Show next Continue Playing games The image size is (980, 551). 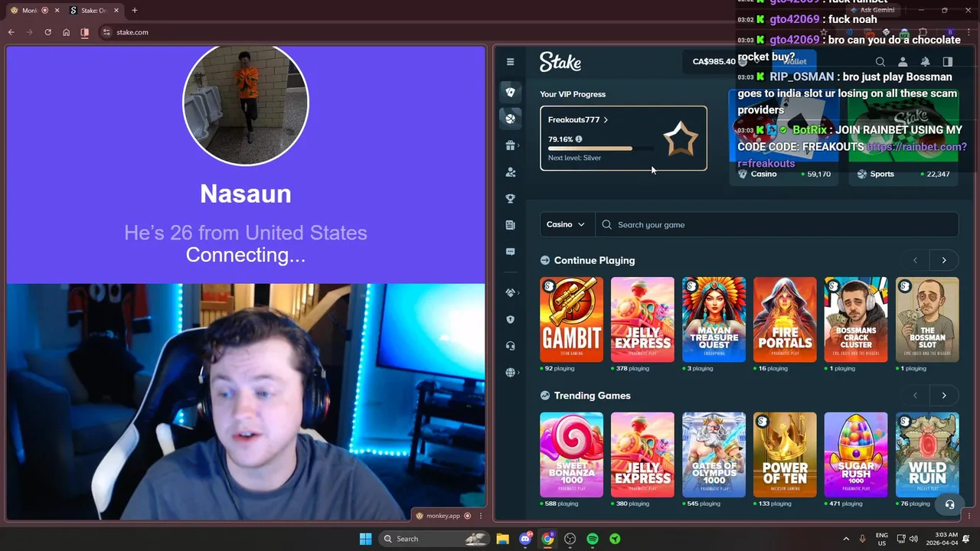[x=944, y=260]
